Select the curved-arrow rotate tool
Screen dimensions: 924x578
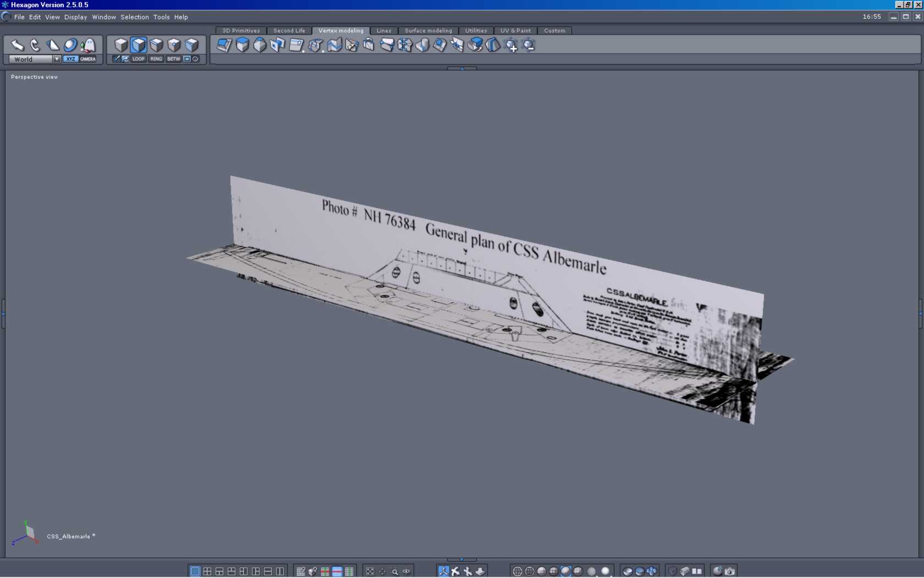(35, 45)
